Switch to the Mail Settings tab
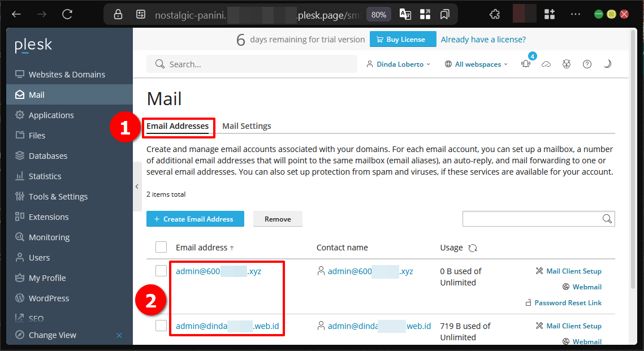 tap(247, 125)
